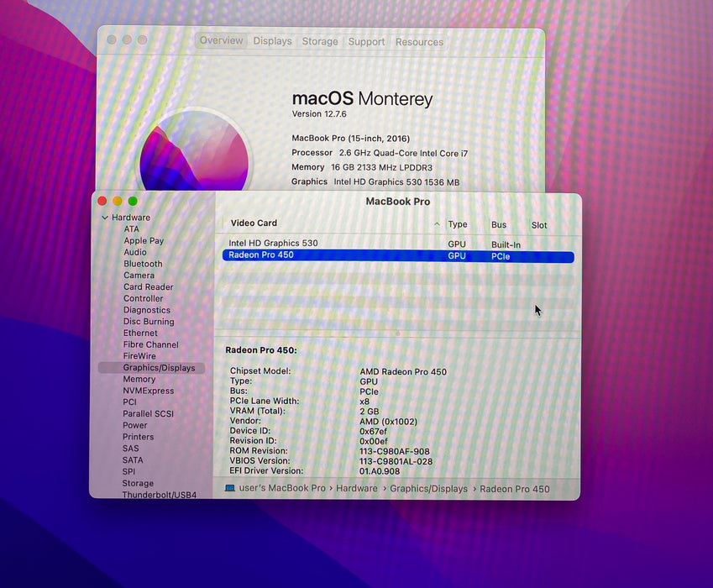Screen dimensions: 713x588
Task: Select Storage in the System Information sidebar
Action: (138, 483)
